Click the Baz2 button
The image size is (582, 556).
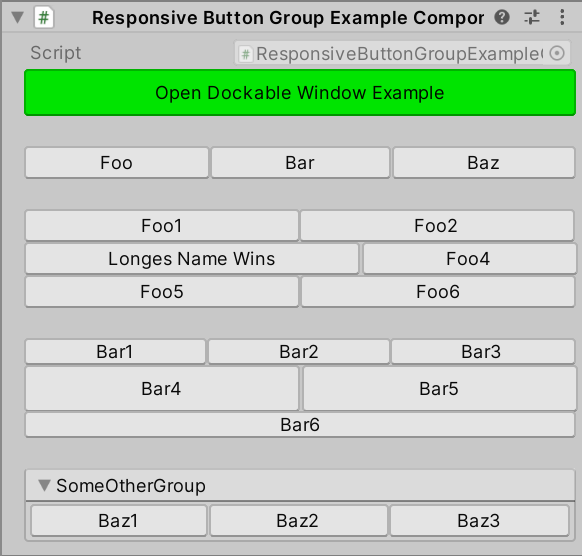point(298,520)
